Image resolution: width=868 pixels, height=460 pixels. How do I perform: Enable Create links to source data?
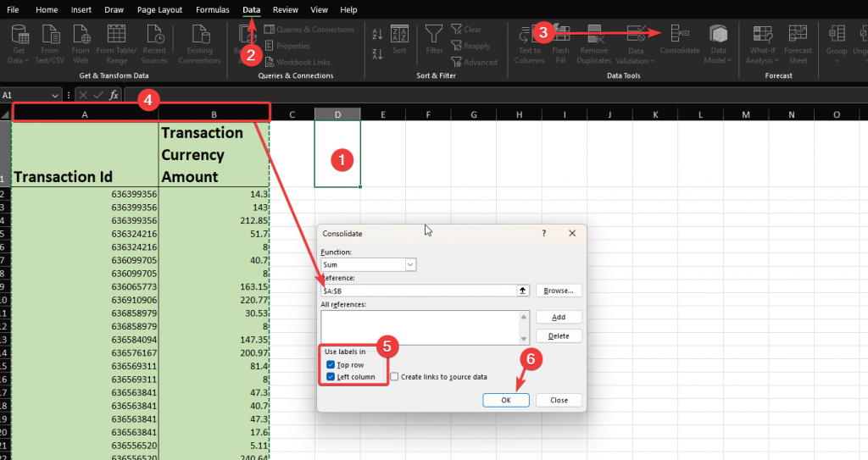point(395,377)
